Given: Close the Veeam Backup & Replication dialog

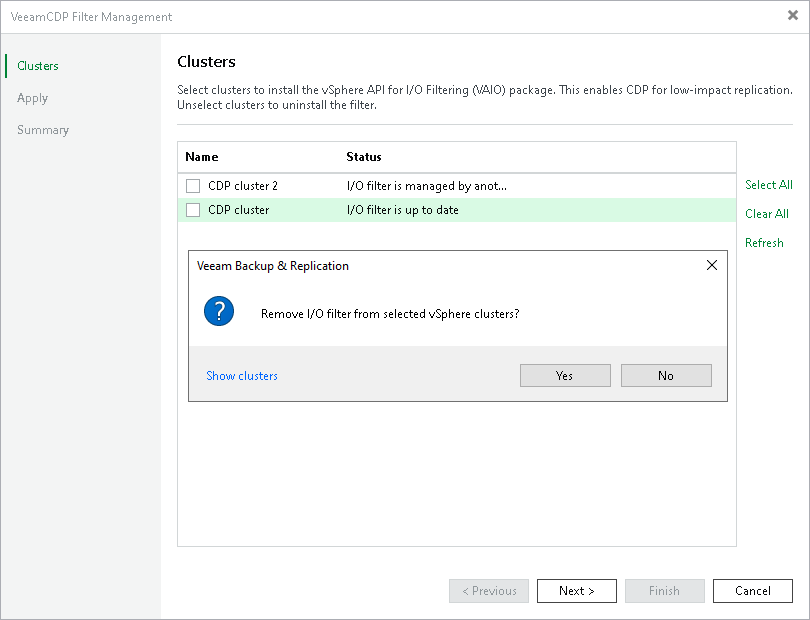Looking at the screenshot, I should tap(711, 265).
